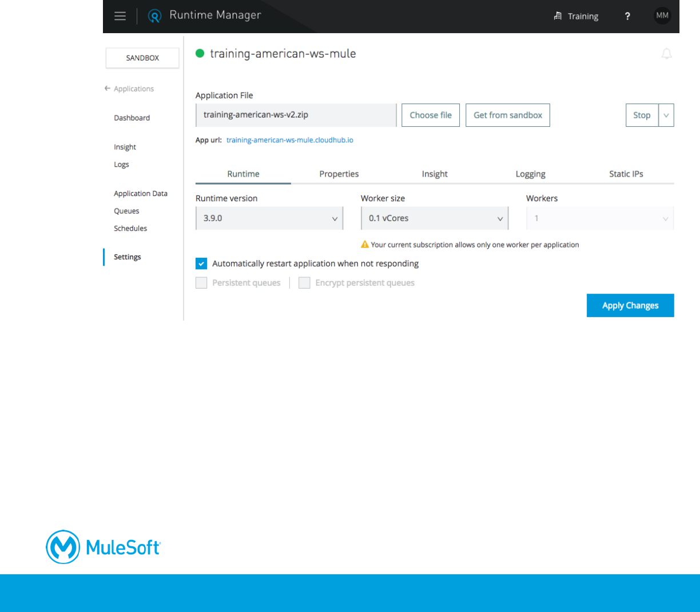Screen dimensions: 700x612
Task: Click the Runtime Manager title text
Action: pyautogui.click(x=215, y=15)
